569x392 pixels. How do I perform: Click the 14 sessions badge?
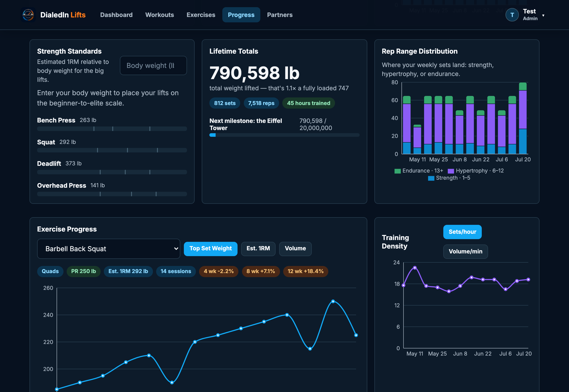click(x=176, y=271)
